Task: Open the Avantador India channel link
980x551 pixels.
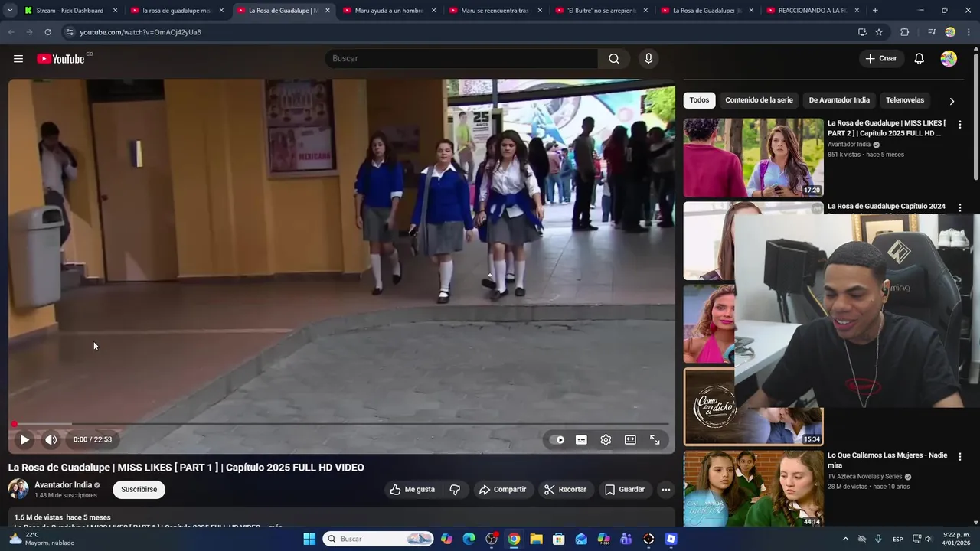Action: 63,485
